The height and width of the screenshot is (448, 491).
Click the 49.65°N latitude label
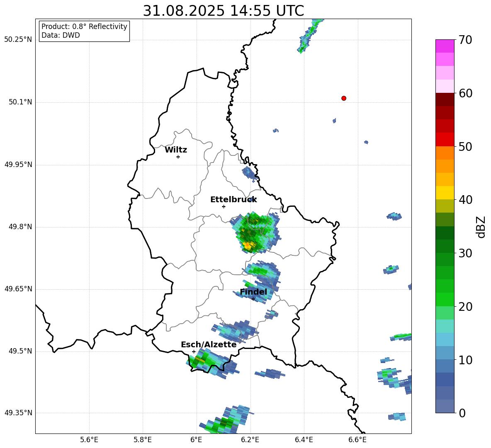click(x=18, y=289)
